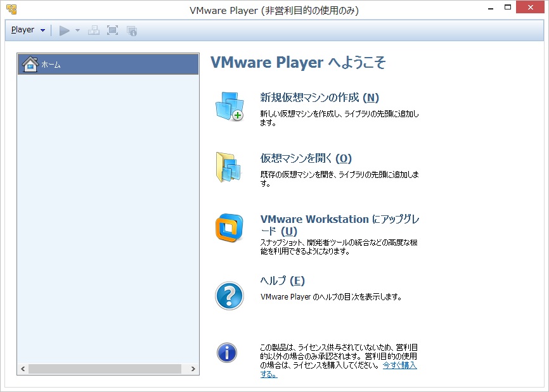
Task: Click VMware Workstation にアップグレード (U) link
Action: pyautogui.click(x=340, y=225)
